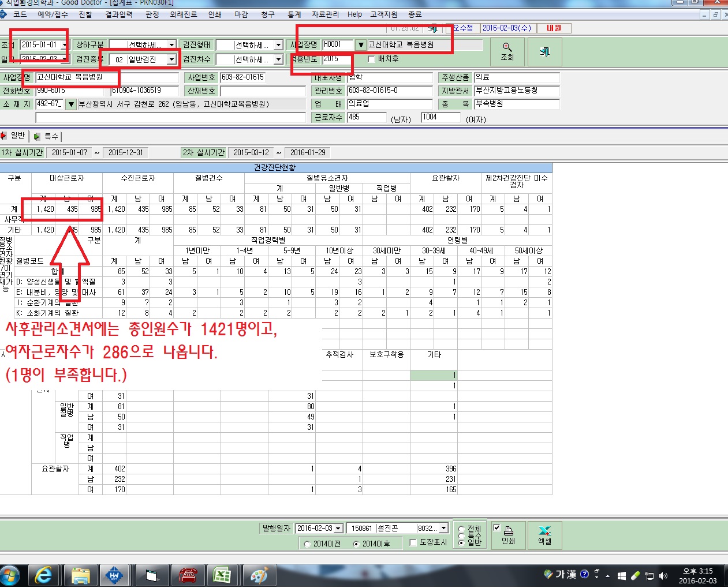Click the 인쇄 printer icon
Image resolution: width=728 pixels, height=588 pixels.
tap(508, 535)
